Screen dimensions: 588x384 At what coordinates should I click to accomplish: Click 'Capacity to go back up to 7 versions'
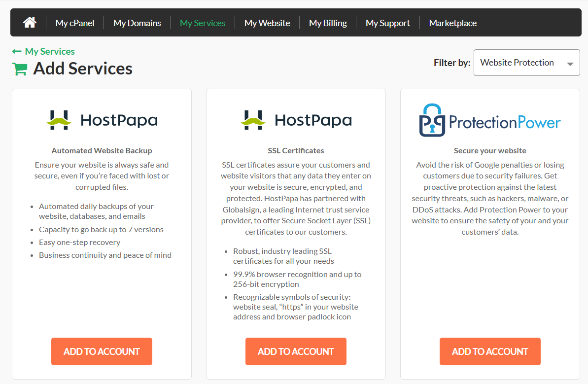pyautogui.click(x=101, y=230)
